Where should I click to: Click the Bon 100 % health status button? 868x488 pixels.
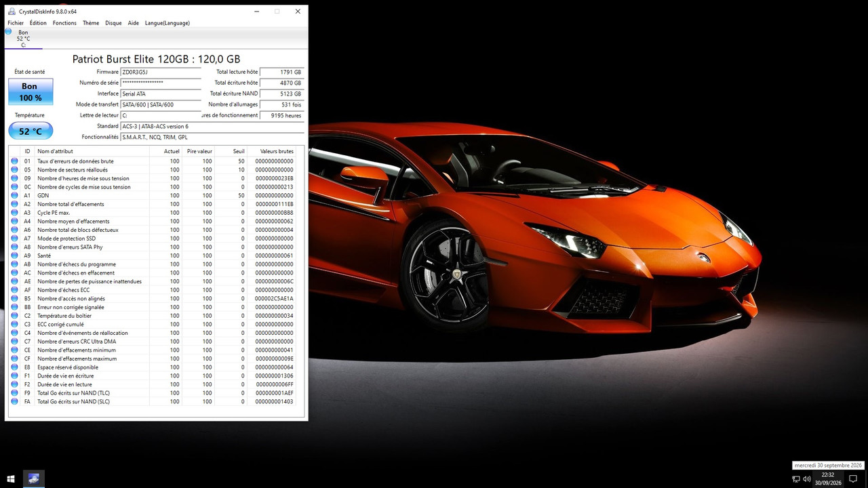(x=30, y=91)
